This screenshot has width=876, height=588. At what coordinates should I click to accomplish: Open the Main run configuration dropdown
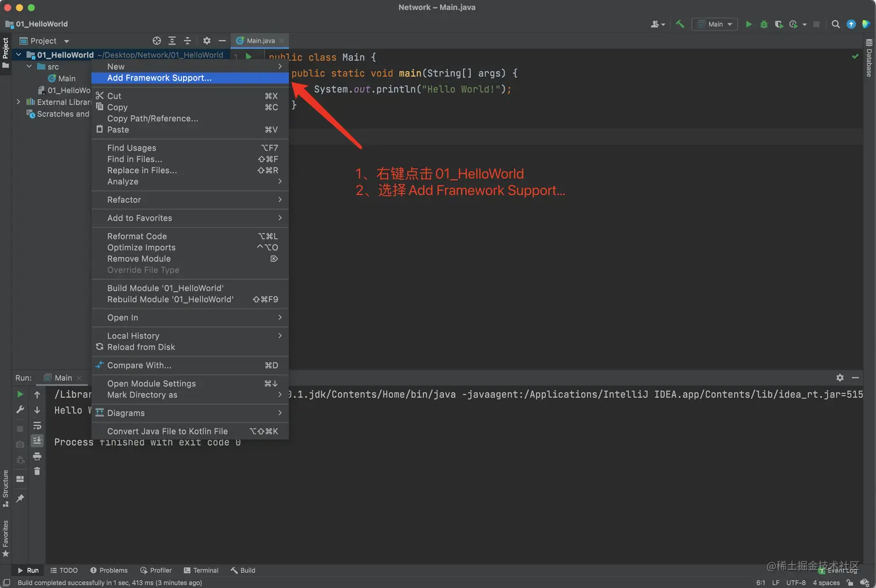(x=715, y=24)
